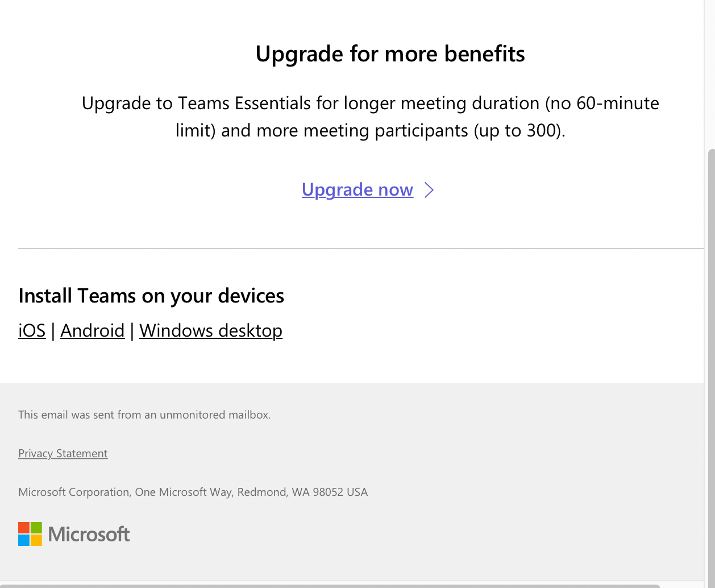This screenshot has height=588, width=715.
Task: Click the horizontal scrollbar at the bottom
Action: point(330,585)
